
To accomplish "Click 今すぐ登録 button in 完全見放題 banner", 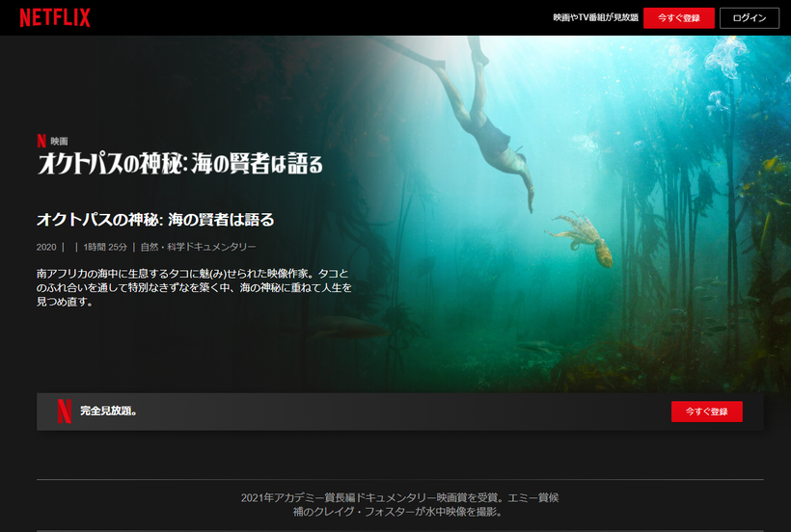I will 706,412.
